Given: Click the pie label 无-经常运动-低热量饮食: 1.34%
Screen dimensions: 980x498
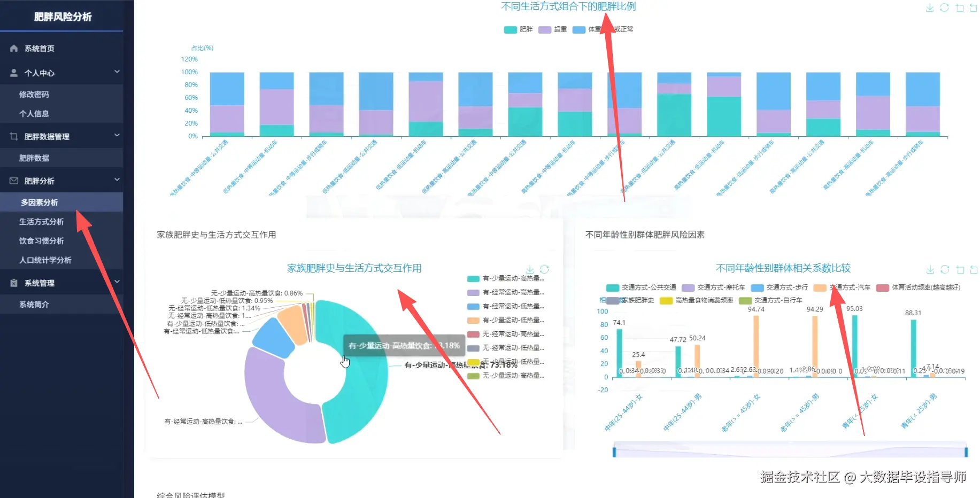Looking at the screenshot, I should pyautogui.click(x=214, y=308).
